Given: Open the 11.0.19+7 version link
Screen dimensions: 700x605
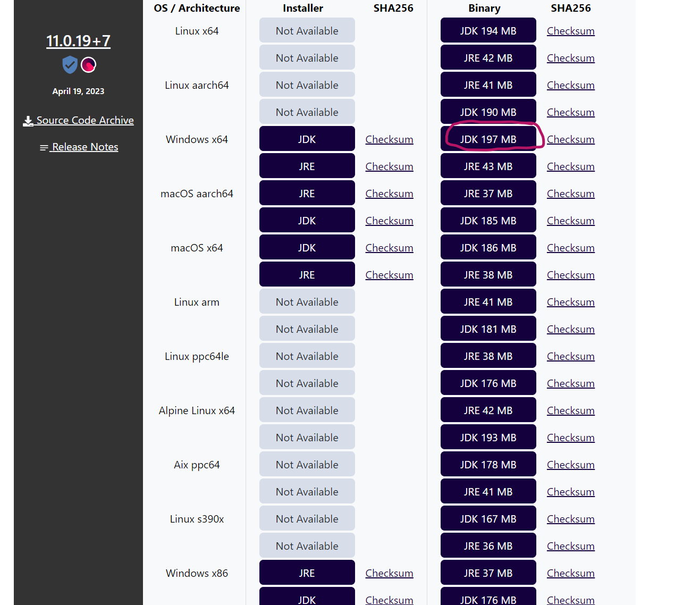Looking at the screenshot, I should [78, 41].
